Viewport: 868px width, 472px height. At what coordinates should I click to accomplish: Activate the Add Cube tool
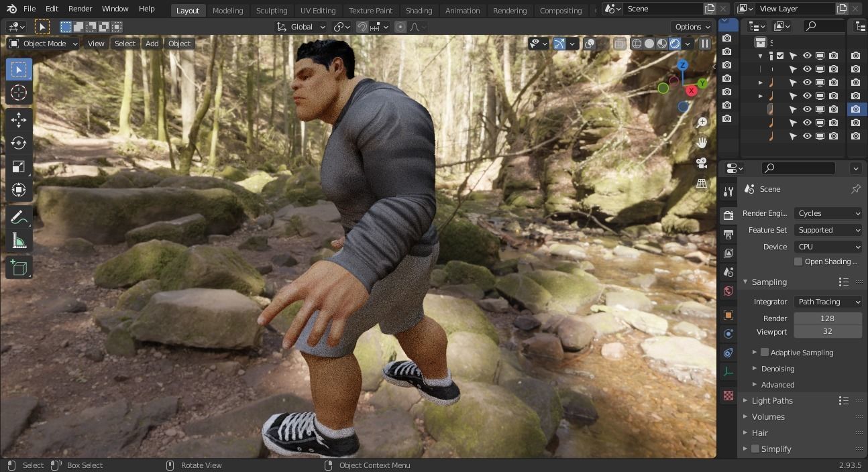(19, 268)
